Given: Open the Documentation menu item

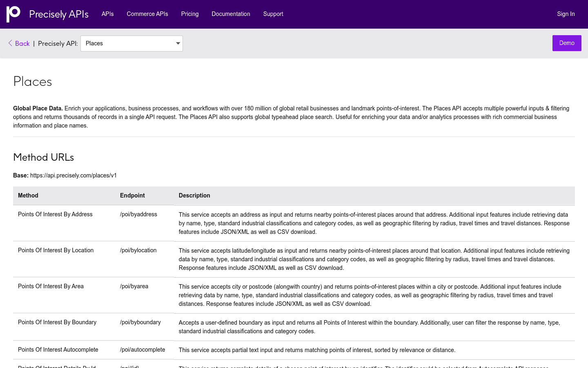Looking at the screenshot, I should point(231,14).
